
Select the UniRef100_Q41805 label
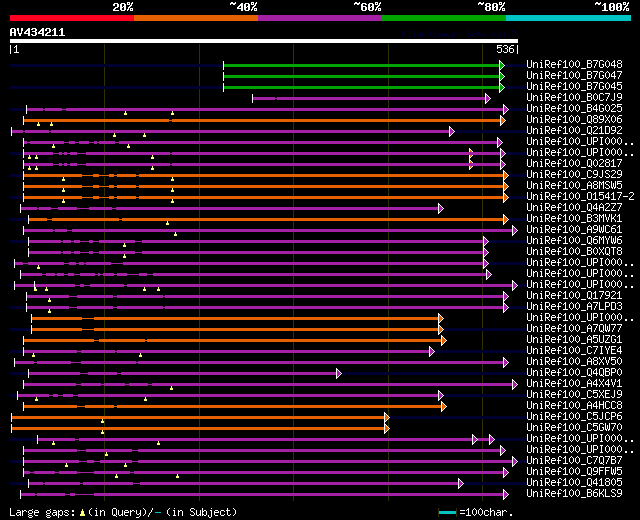[574, 483]
